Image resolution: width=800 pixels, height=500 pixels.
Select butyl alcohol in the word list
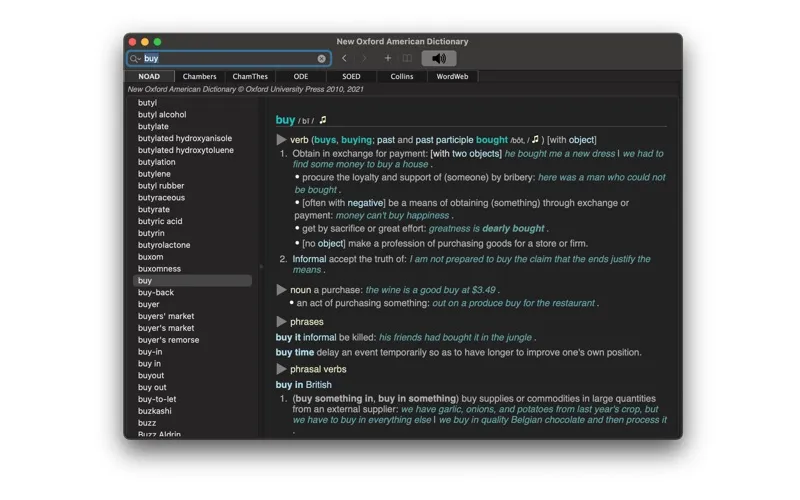(x=162, y=115)
